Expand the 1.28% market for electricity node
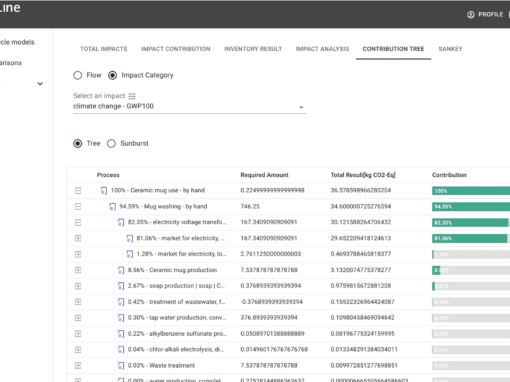 [78, 254]
